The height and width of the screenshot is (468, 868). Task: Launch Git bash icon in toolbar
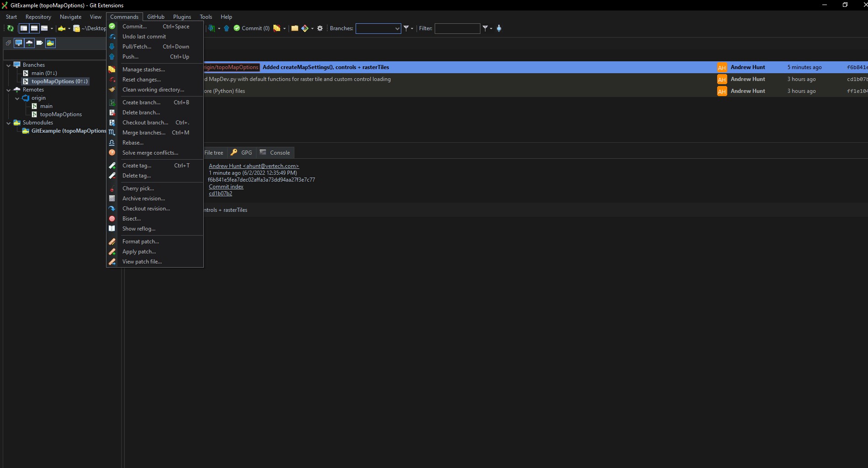pyautogui.click(x=305, y=28)
